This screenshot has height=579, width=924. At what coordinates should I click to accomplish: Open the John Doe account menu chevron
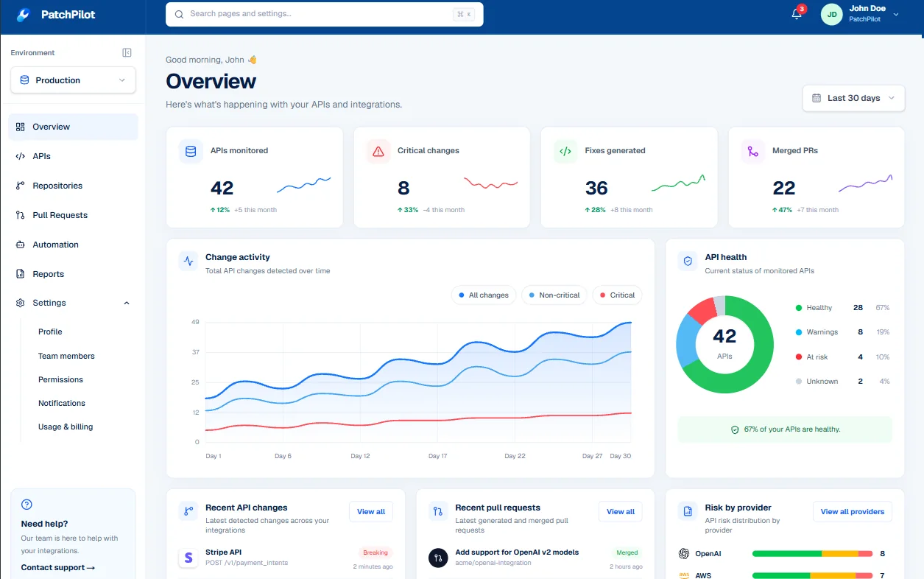click(x=896, y=14)
